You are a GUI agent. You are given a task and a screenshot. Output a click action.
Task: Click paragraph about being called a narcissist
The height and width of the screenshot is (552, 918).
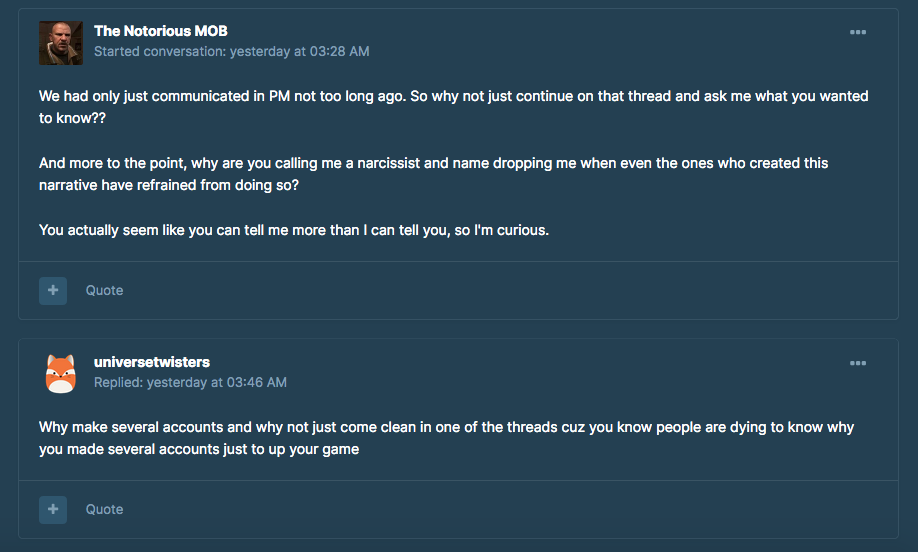point(433,174)
